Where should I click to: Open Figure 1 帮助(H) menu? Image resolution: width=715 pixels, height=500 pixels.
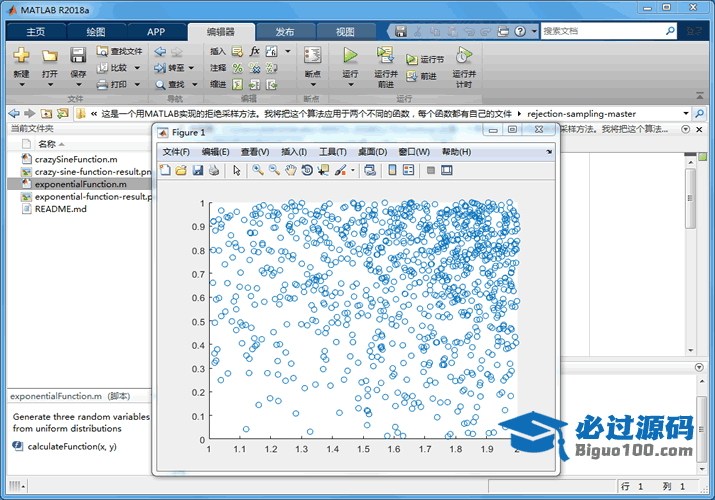(456, 152)
